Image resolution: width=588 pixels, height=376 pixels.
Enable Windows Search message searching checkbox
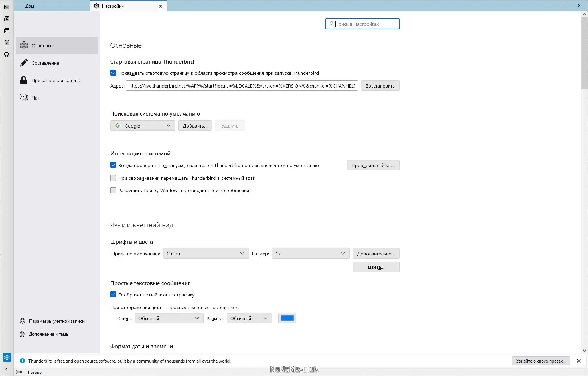[x=113, y=190]
